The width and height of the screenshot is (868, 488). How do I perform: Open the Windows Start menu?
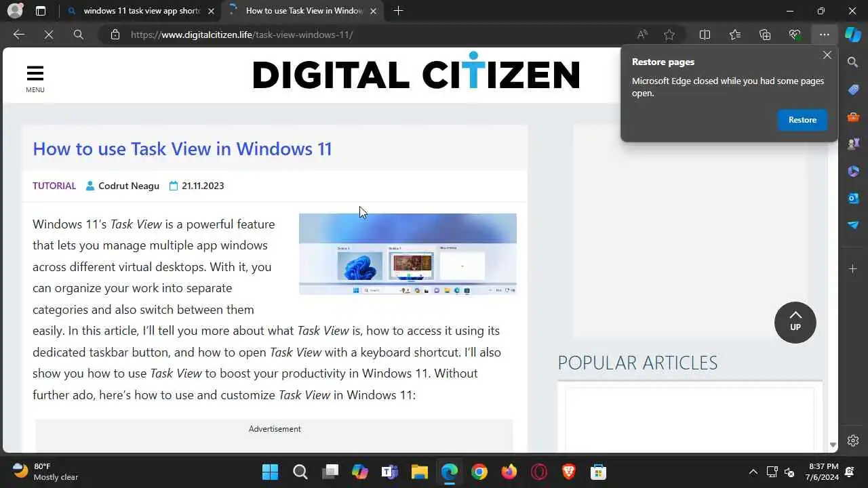pyautogui.click(x=270, y=472)
